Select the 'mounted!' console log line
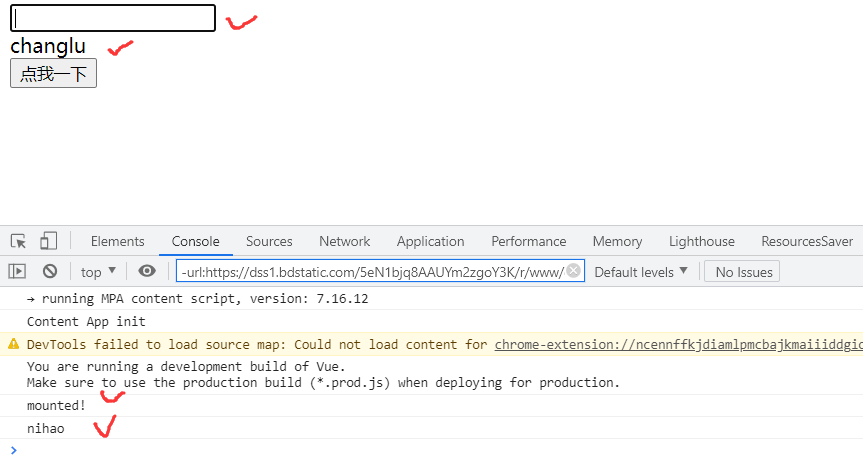Image resolution: width=863 pixels, height=476 pixels. [56, 406]
